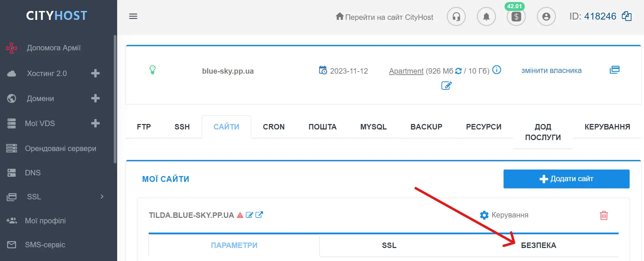Viewport: 644px width, 261px height.
Task: Show tariff info circle icon
Action: click(496, 70)
